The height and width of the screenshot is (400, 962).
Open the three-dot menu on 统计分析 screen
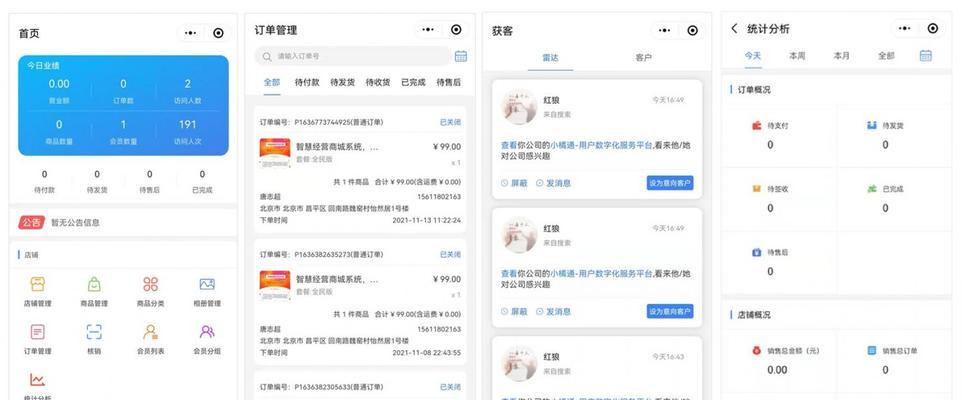tap(905, 28)
